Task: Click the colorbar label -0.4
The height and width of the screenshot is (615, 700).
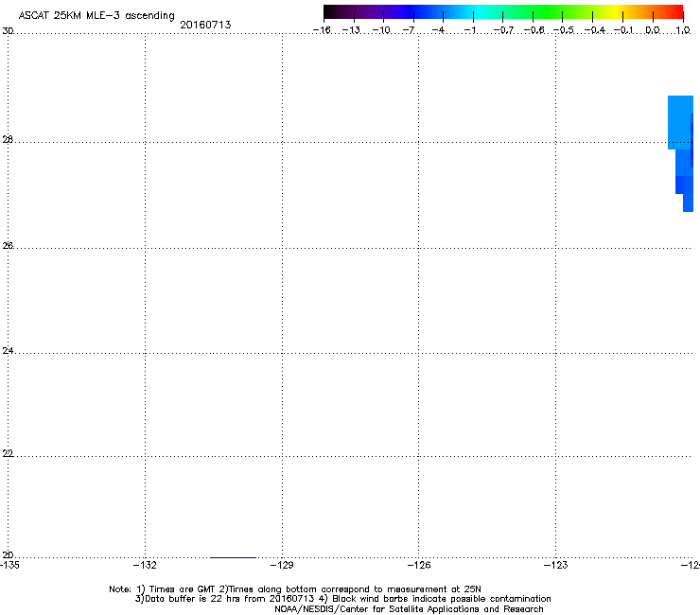Action: tap(595, 30)
